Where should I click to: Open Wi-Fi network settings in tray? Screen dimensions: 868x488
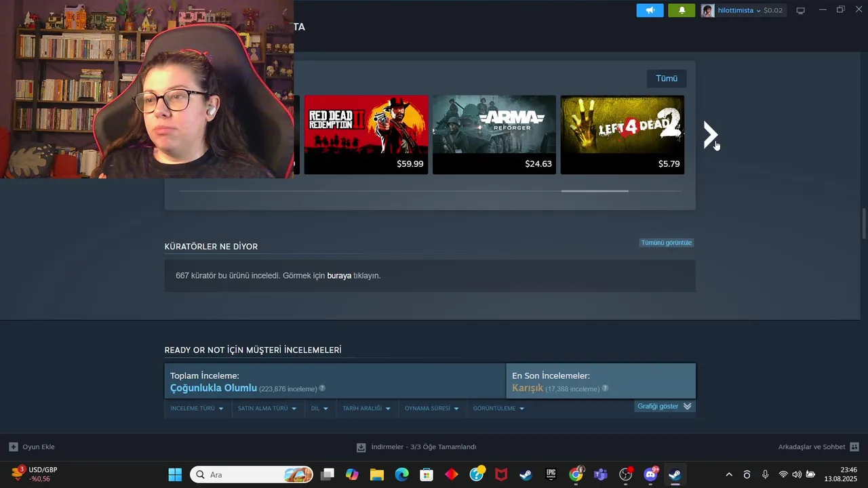pos(783,474)
